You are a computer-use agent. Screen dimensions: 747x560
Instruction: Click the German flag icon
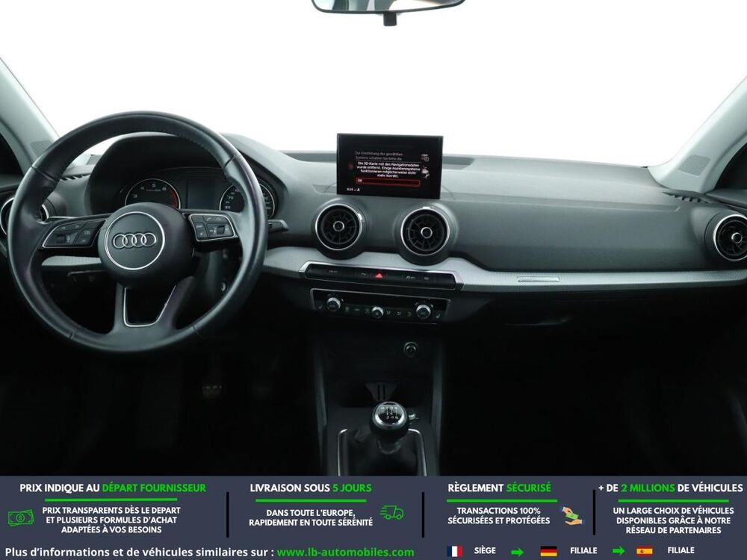pos(549,551)
